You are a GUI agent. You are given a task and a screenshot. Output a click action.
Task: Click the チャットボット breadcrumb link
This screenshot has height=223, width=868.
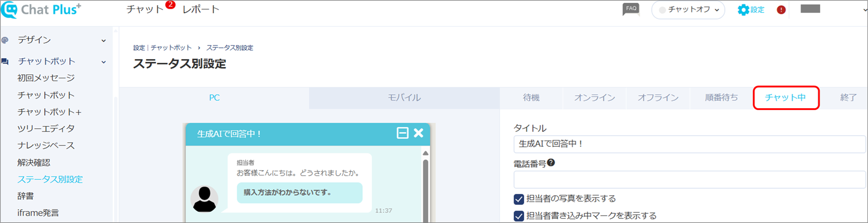tap(171, 48)
